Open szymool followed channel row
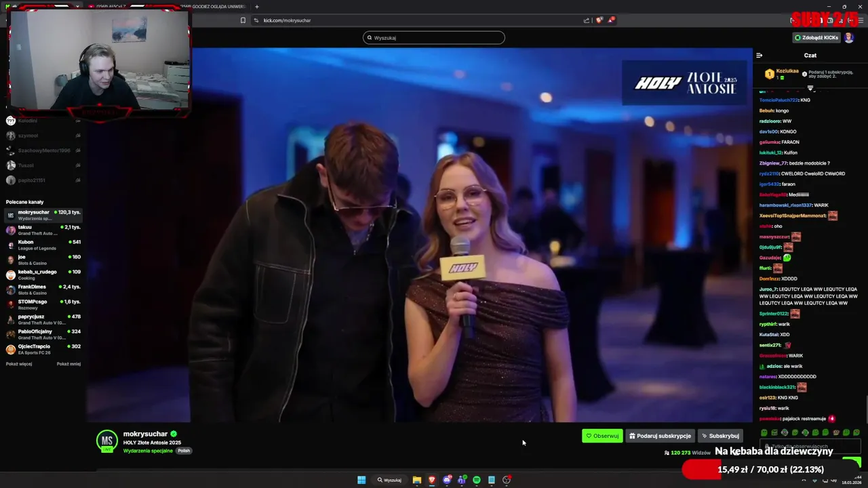Screen dimensions: 868x488 point(43,136)
